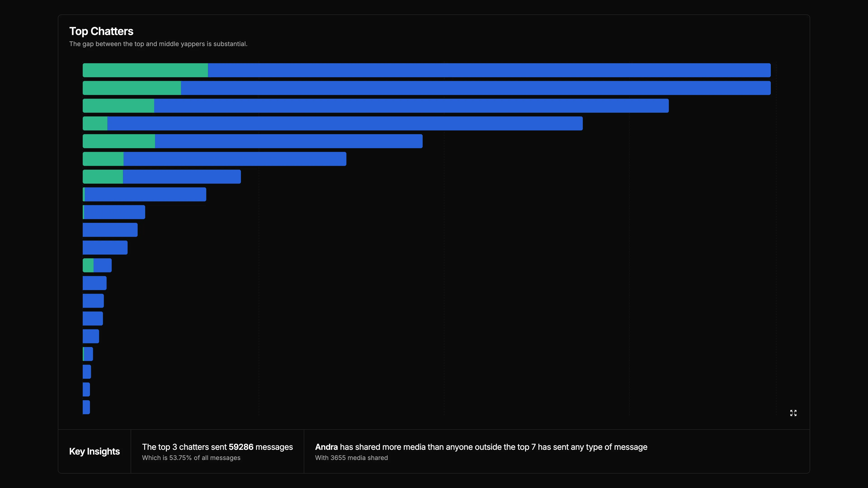This screenshot has width=868, height=488.
Task: Click the Key Insights label
Action: pos(94,451)
